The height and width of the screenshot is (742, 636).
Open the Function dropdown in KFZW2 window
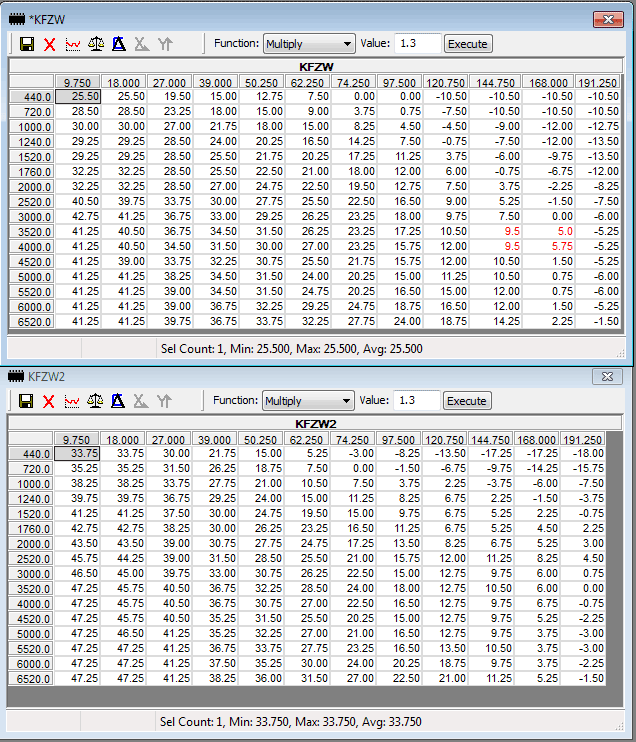(x=308, y=401)
